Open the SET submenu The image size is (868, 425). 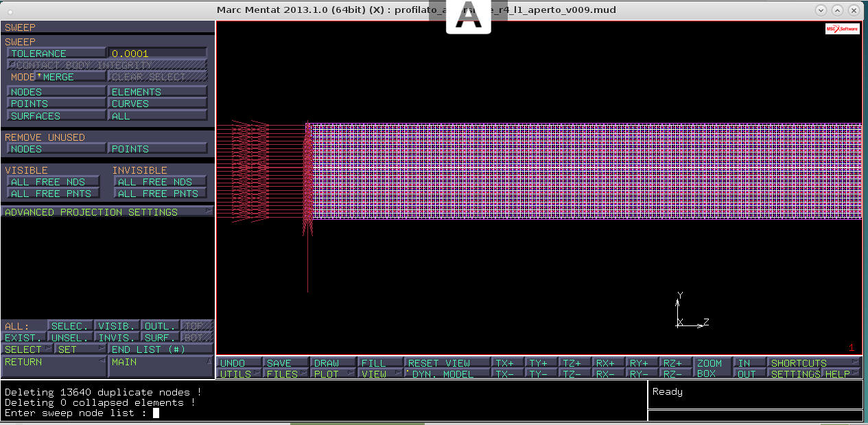[81, 349]
